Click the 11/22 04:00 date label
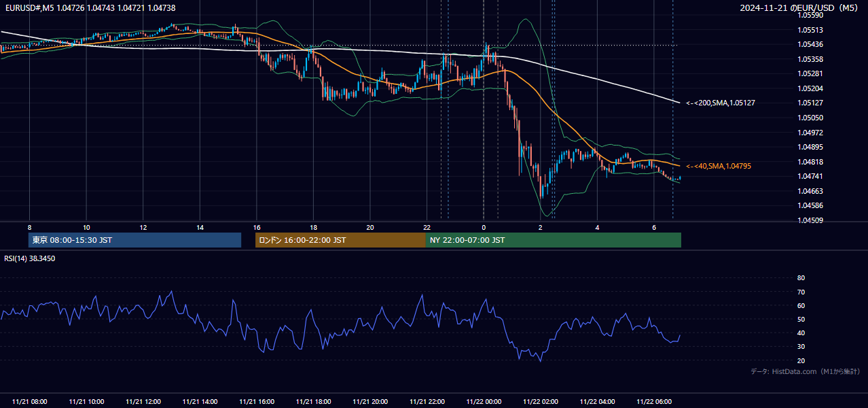Viewport: 868px width, 408px height. point(597,402)
